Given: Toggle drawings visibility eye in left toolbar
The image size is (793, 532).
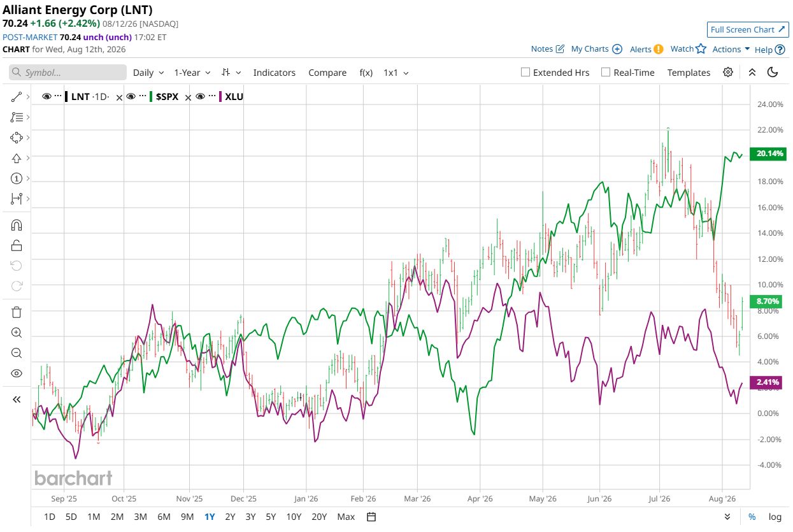Looking at the screenshot, I should [17, 373].
